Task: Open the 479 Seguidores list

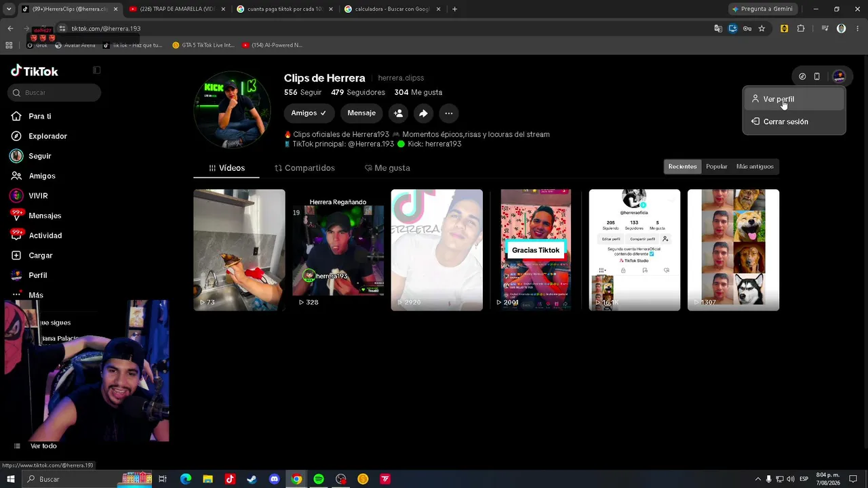Action: [x=358, y=92]
